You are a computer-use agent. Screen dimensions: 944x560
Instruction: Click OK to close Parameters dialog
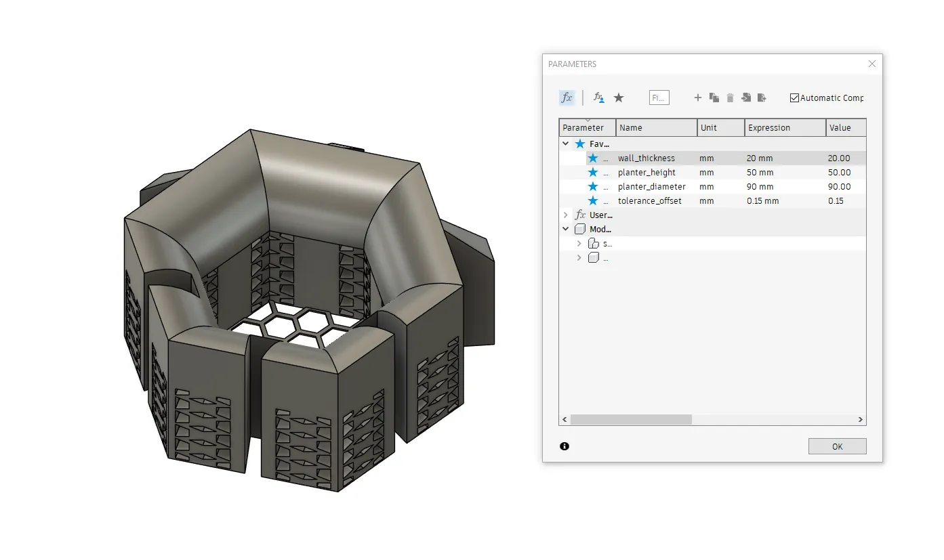[x=838, y=446]
